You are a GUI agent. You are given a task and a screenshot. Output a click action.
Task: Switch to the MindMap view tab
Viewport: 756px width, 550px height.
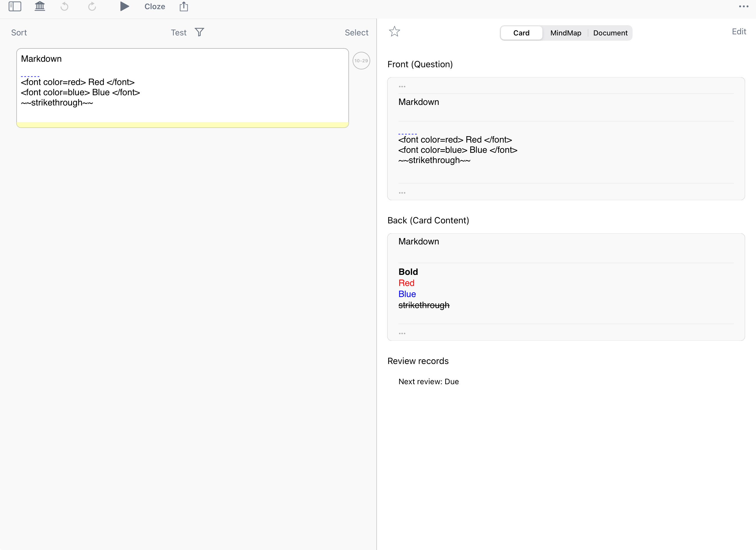(x=565, y=33)
